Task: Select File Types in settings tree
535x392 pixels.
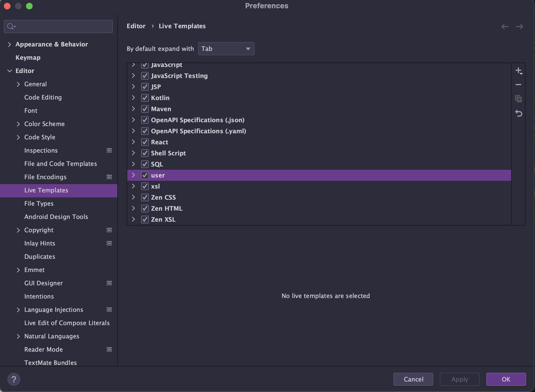Action: click(39, 203)
